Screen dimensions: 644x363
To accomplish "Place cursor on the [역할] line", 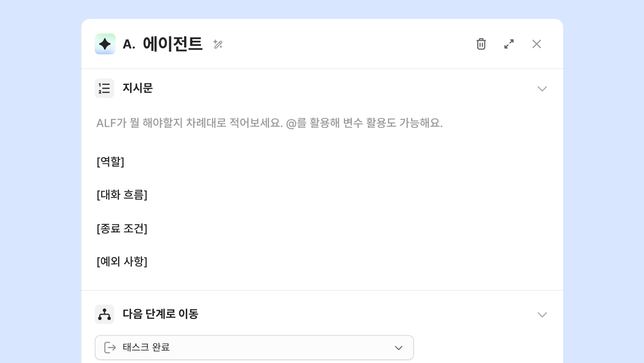I will [110, 161].
